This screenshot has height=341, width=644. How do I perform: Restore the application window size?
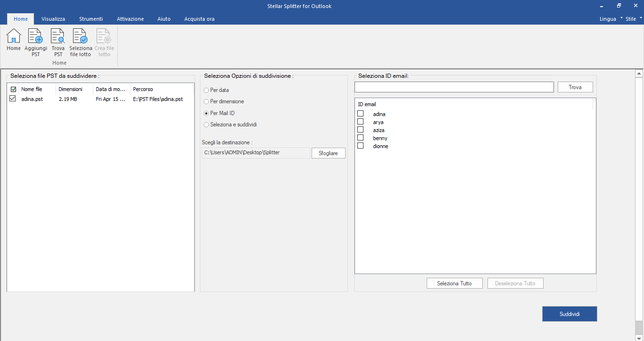pos(619,6)
